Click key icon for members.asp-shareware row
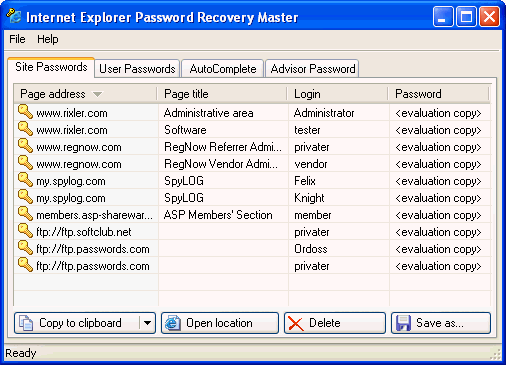 click(x=25, y=214)
